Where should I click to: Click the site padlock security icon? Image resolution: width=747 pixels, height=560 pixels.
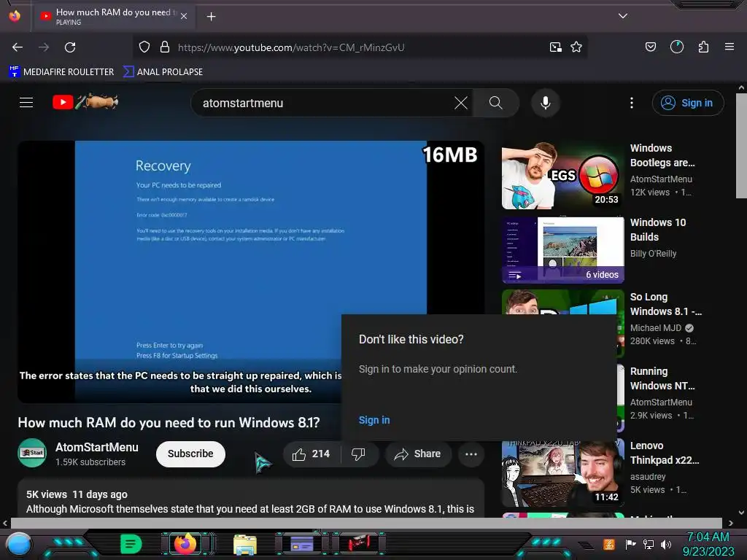point(165,47)
